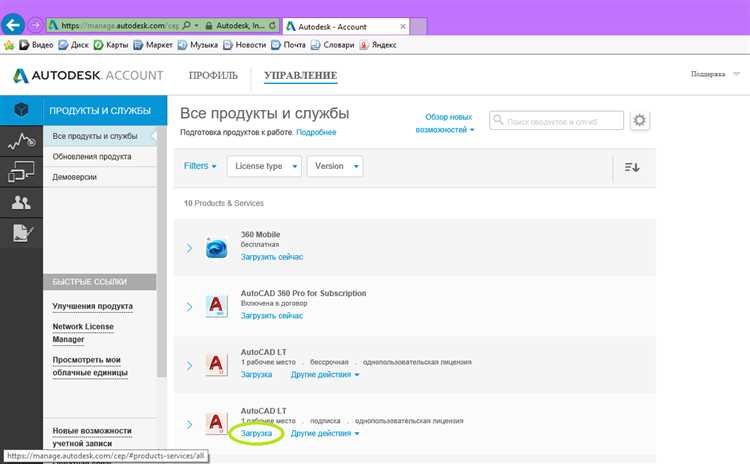The width and height of the screenshot is (750, 464).
Task: Select Демоверсии in sidebar
Action: pos(100,177)
